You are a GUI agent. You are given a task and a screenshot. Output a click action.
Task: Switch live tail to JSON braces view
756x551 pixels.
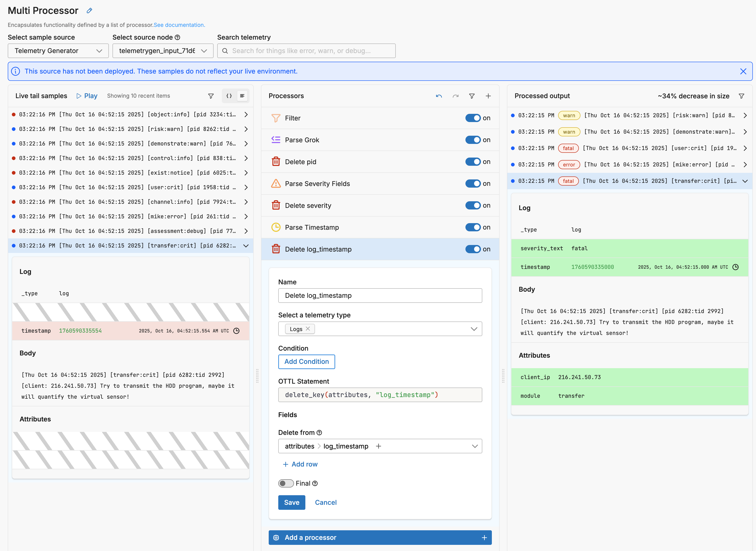(229, 96)
